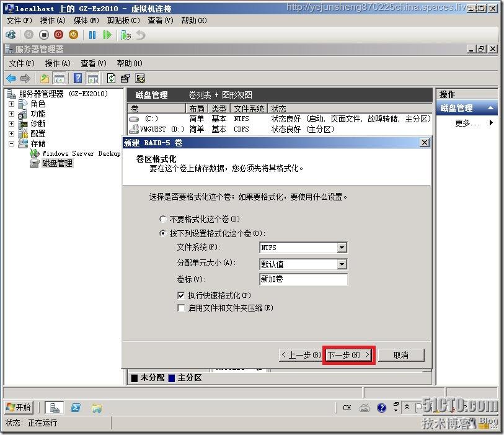Collapse the 磁盘管理 actions section arrow
This screenshot has width=504, height=435.
point(490,108)
